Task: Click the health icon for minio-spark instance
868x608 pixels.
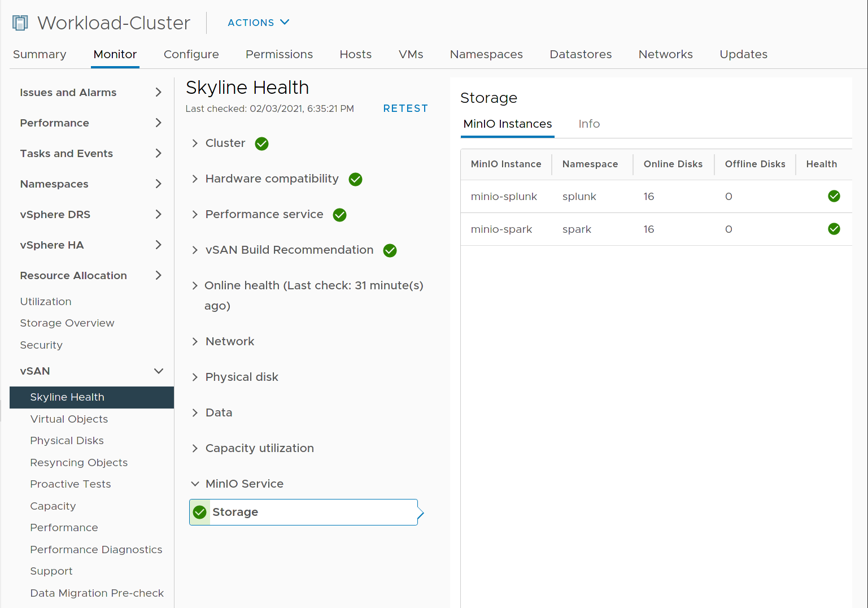Action: point(834,229)
